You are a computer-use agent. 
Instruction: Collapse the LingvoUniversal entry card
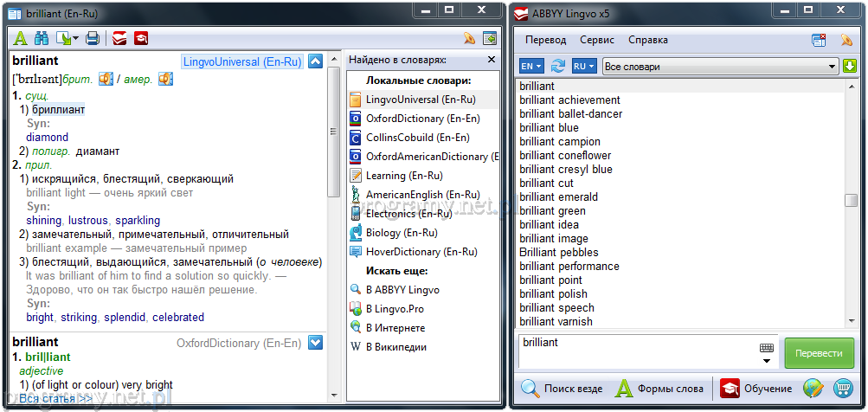pyautogui.click(x=315, y=61)
